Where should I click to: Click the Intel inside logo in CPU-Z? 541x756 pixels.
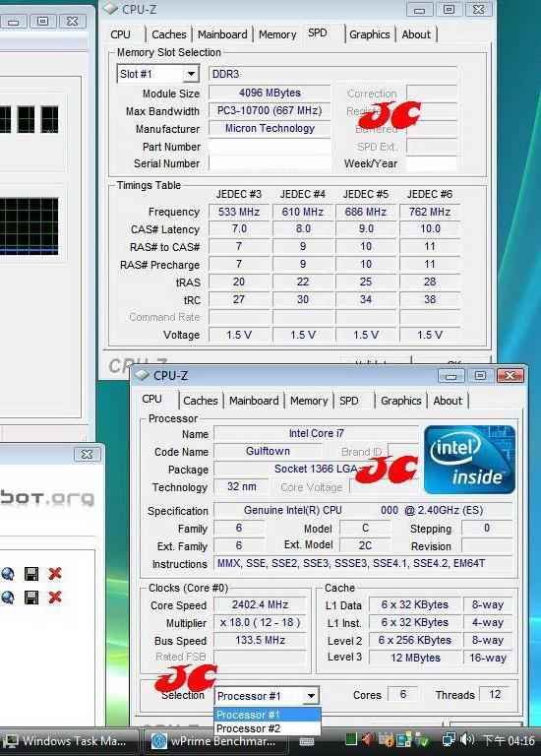click(469, 460)
